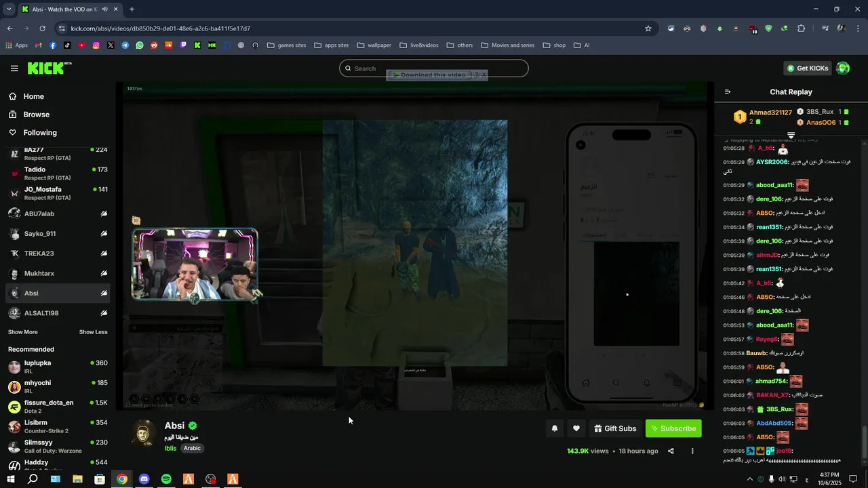Click Gift Subs button
The width and height of the screenshot is (868, 488).
[615, 428]
